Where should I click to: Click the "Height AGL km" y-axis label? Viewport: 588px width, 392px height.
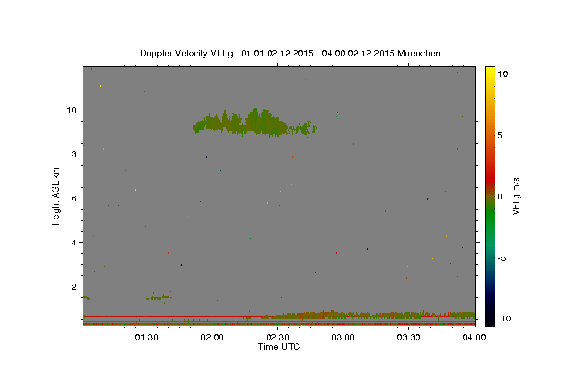click(56, 196)
